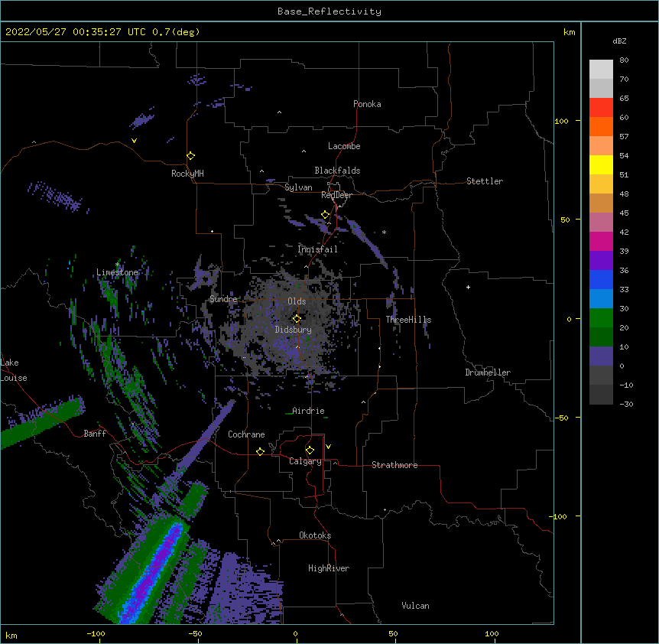Click the RockyMH map label
This screenshot has height=644, width=659.
point(187,174)
